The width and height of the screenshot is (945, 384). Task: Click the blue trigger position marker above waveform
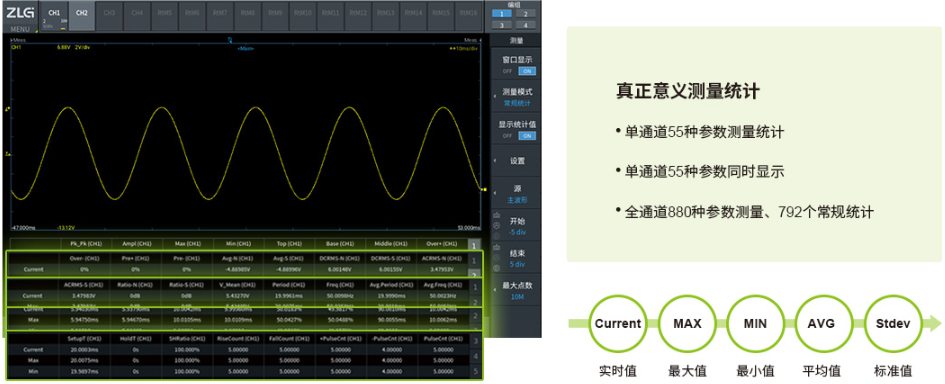(229, 40)
